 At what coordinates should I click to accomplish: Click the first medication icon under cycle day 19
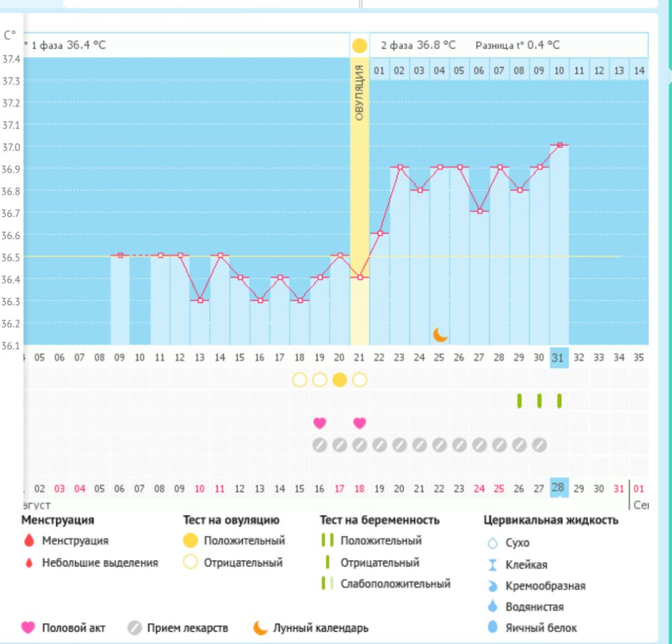pyautogui.click(x=320, y=445)
